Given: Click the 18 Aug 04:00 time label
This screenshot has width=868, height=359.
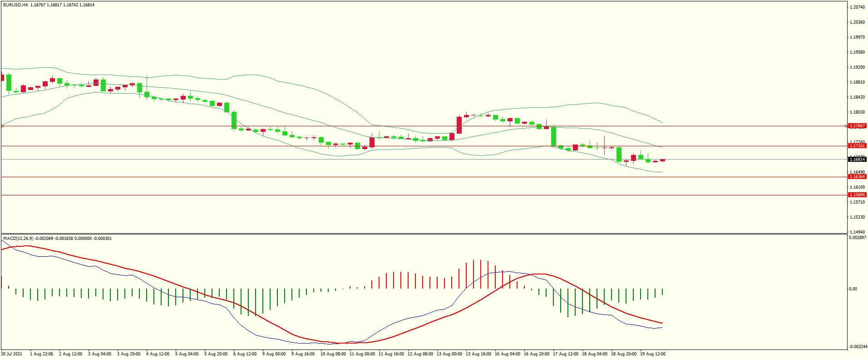Looking at the screenshot, I should 595,354.
